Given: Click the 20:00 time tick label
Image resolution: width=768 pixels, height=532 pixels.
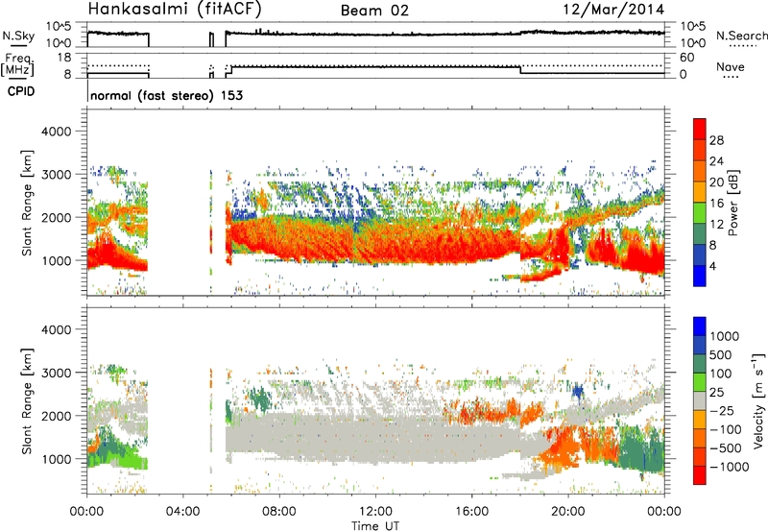Looking at the screenshot, I should point(567,512).
